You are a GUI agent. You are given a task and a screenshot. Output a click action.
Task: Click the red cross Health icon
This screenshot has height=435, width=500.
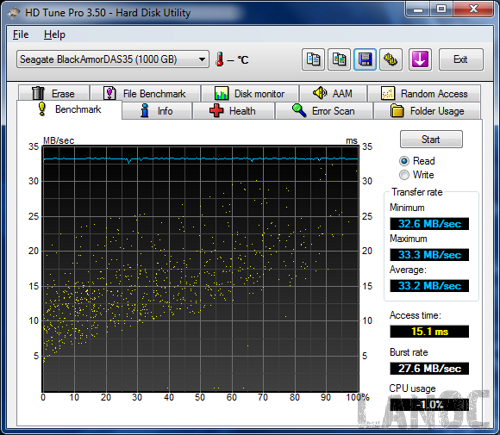(x=216, y=110)
